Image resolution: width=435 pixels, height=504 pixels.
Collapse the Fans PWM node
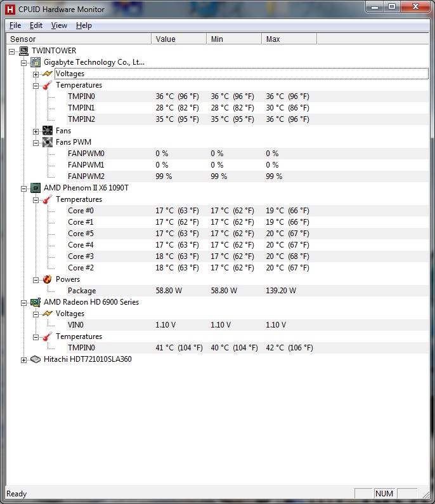tap(36, 143)
